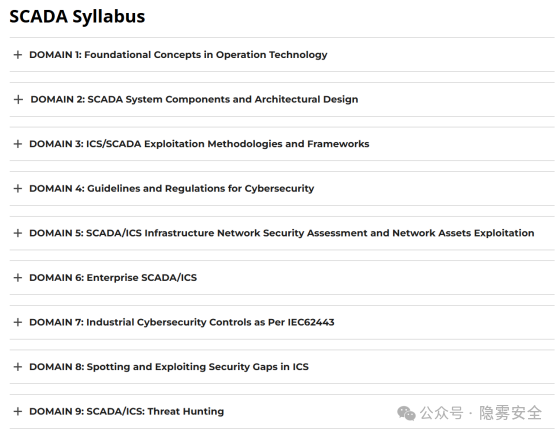Select the SCADA System Components and Architectural Design title
The image size is (560, 435).
point(223,99)
